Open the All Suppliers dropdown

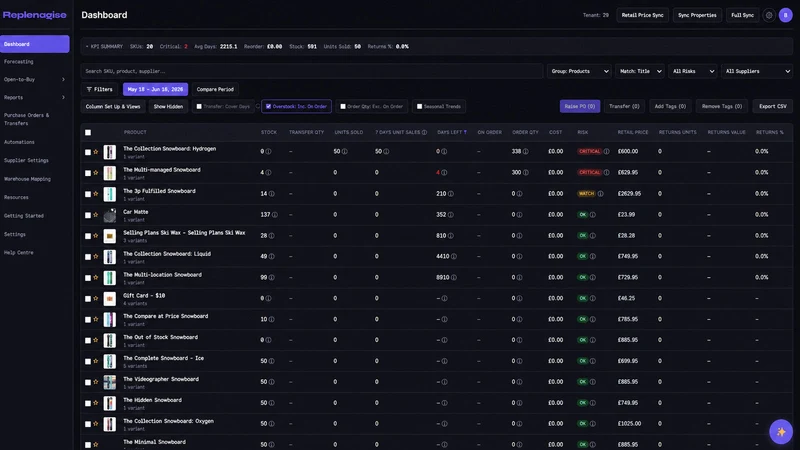pos(757,71)
